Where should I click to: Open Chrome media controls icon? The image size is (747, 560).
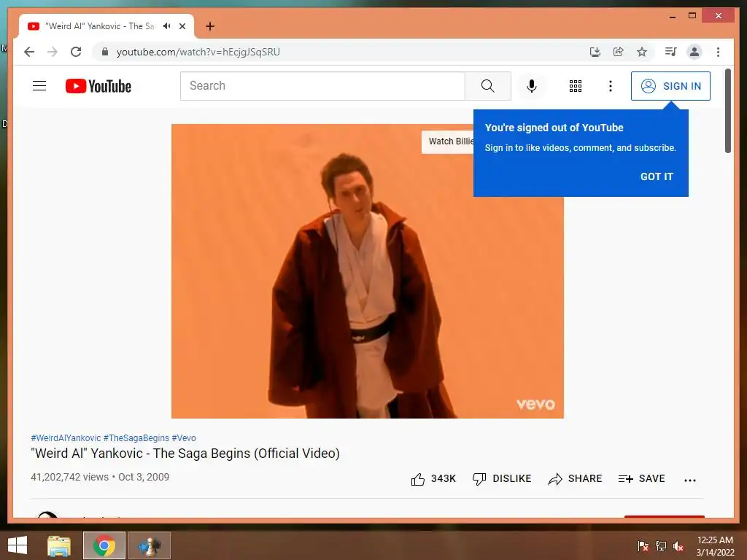671,52
